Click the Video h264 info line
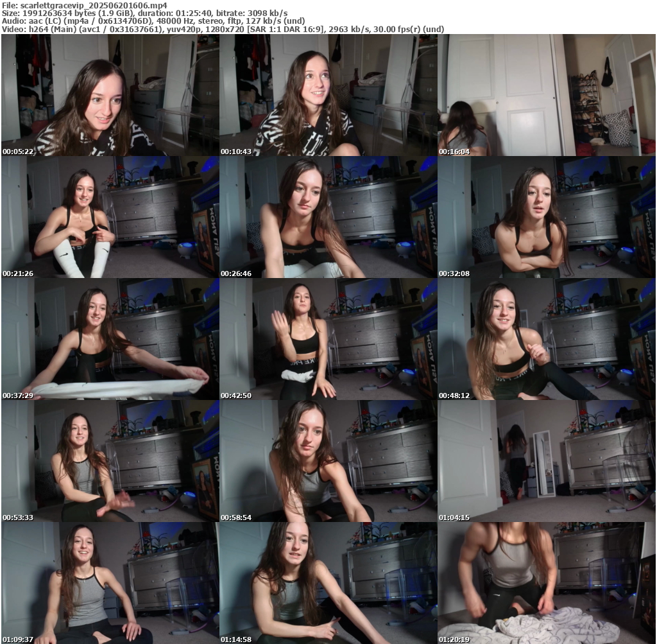The width and height of the screenshot is (657, 644). (222, 30)
